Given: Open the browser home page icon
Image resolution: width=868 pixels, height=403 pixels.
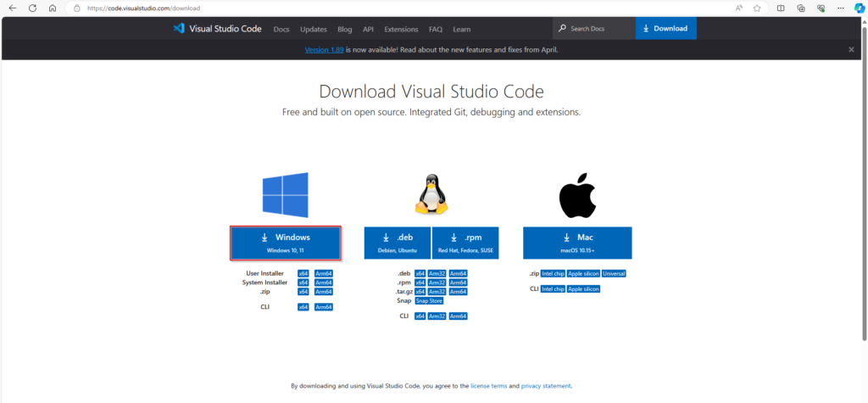Looking at the screenshot, I should [52, 8].
